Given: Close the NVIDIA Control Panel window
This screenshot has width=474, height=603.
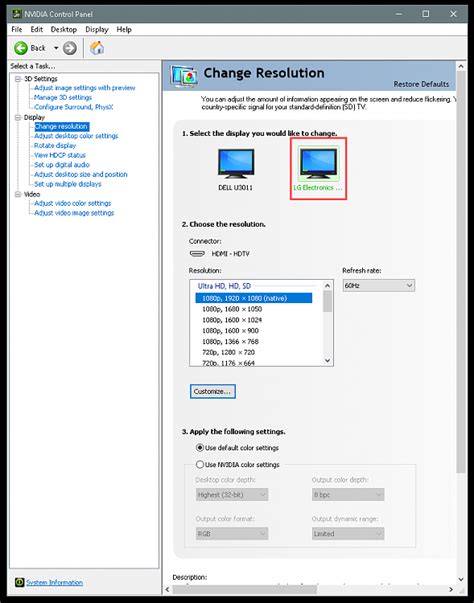Looking at the screenshot, I should click(x=454, y=14).
